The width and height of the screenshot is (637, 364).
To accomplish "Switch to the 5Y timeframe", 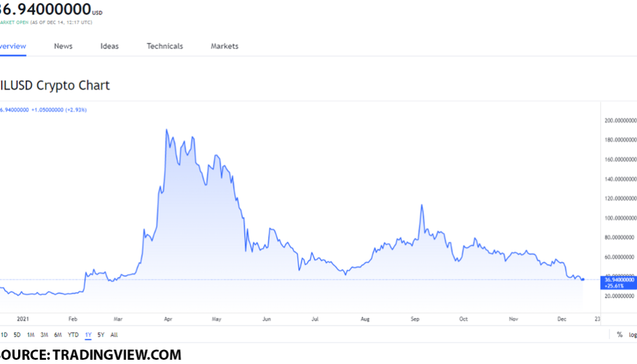I will click(x=99, y=334).
